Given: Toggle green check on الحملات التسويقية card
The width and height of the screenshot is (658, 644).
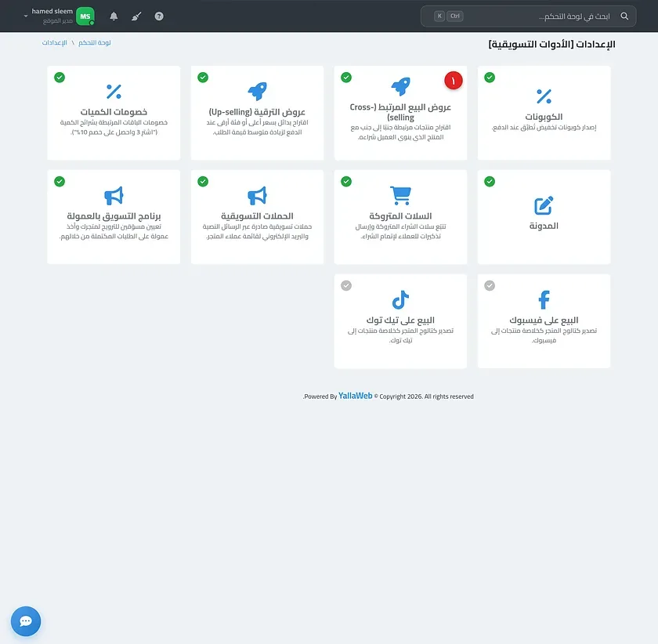Looking at the screenshot, I should (203, 181).
